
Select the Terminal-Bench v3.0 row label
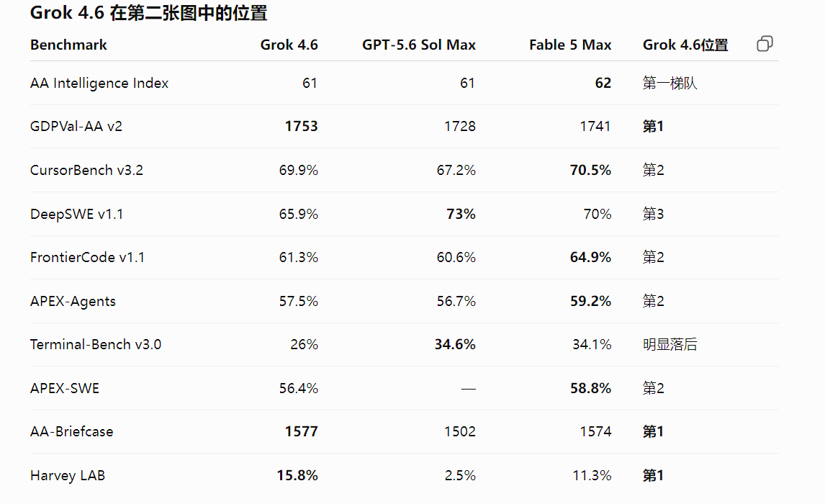(96, 345)
